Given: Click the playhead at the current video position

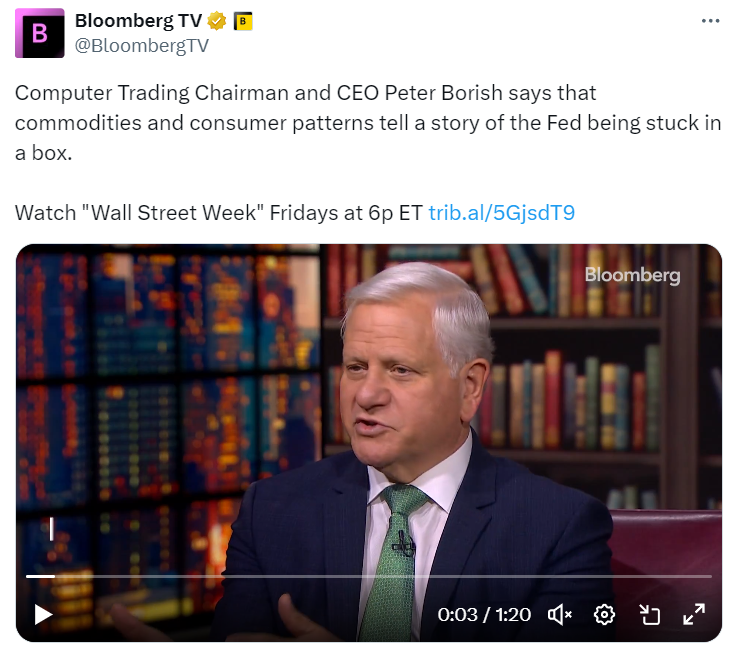Looking at the screenshot, I should click(x=53, y=576).
